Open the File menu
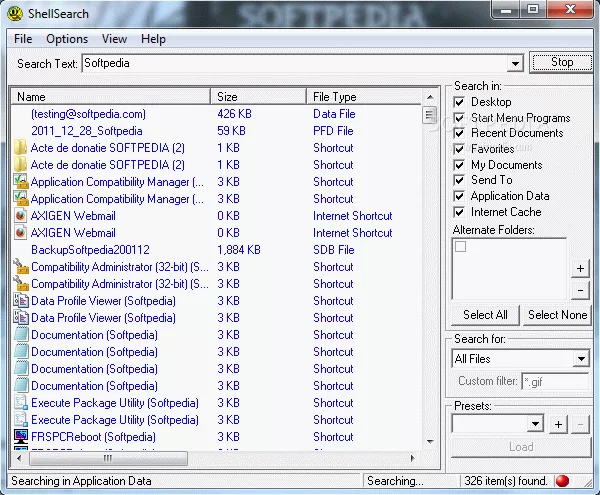Screen dimensions: 600x495 point(23,39)
